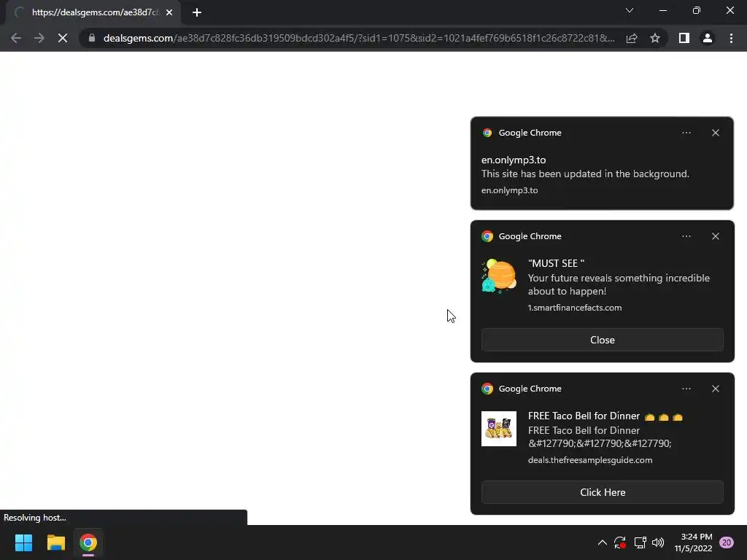747x560 pixels.
Task: Open the volume control icon
Action: tap(658, 542)
